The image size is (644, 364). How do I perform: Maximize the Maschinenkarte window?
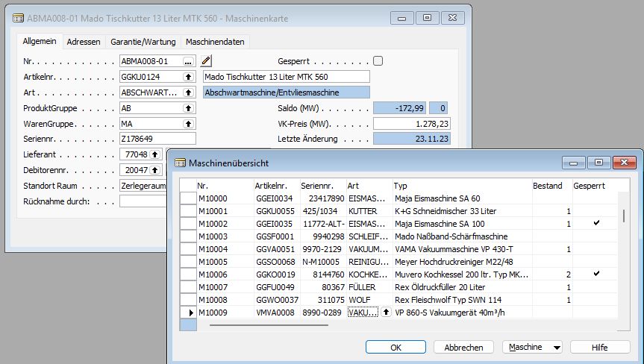click(x=427, y=18)
